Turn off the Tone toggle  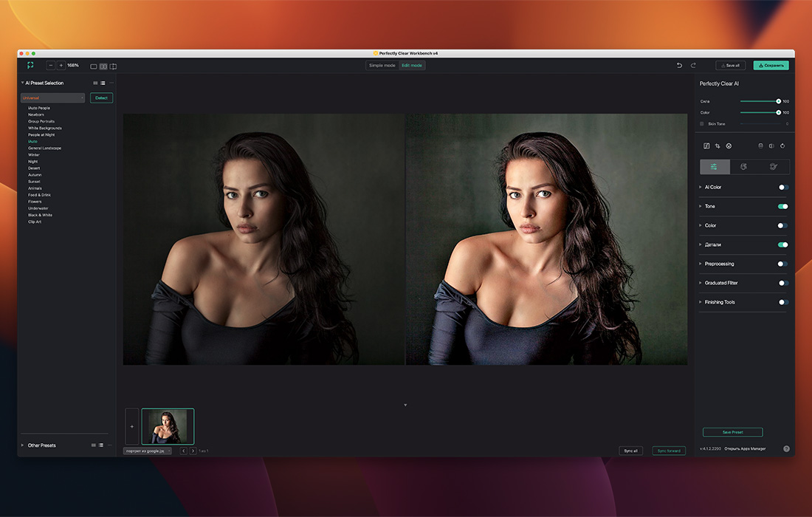pyautogui.click(x=782, y=206)
